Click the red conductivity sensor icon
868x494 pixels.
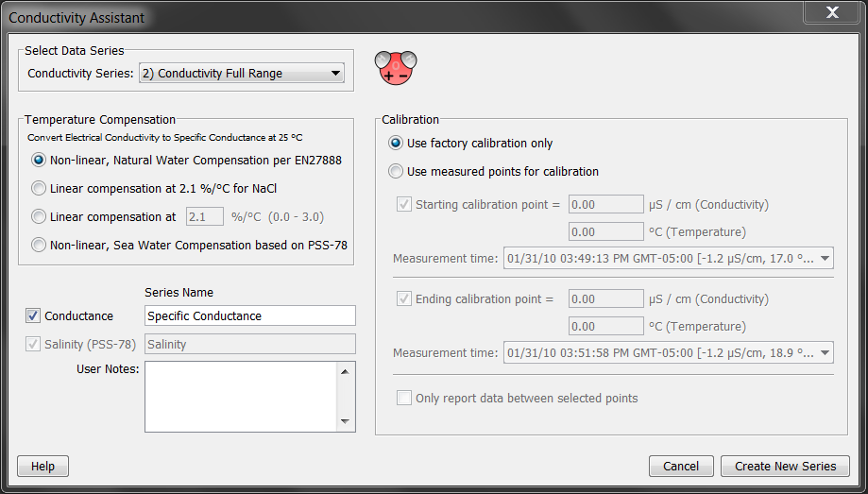coord(395,67)
